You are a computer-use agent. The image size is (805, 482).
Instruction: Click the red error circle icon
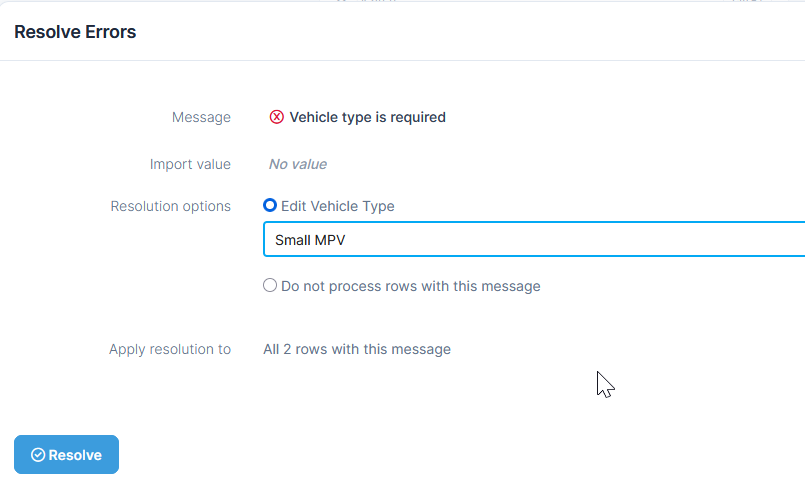(x=276, y=117)
